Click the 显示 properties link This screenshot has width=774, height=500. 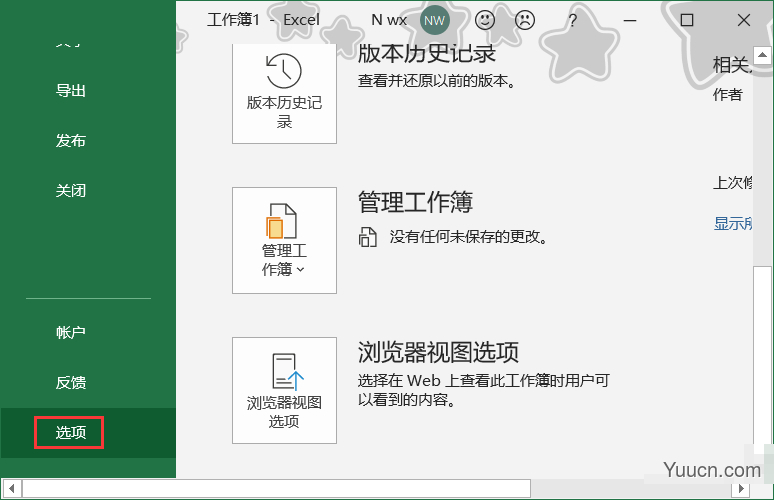tap(733, 224)
